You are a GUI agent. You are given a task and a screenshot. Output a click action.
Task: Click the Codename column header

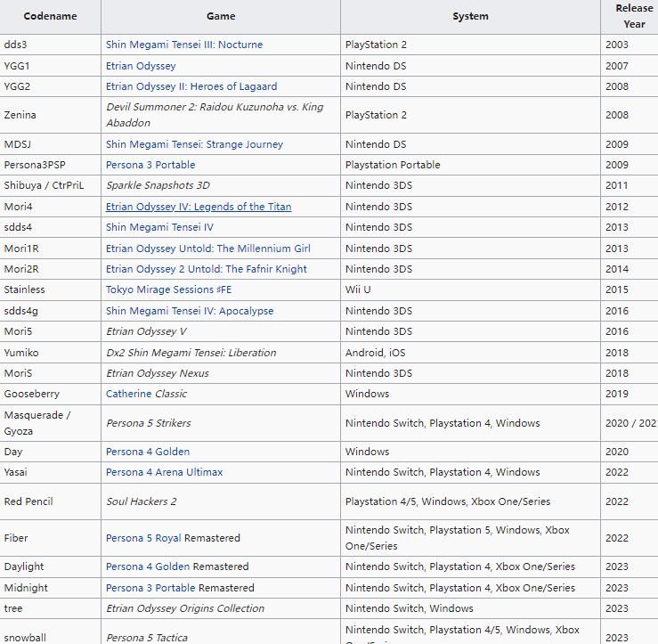pyautogui.click(x=51, y=16)
